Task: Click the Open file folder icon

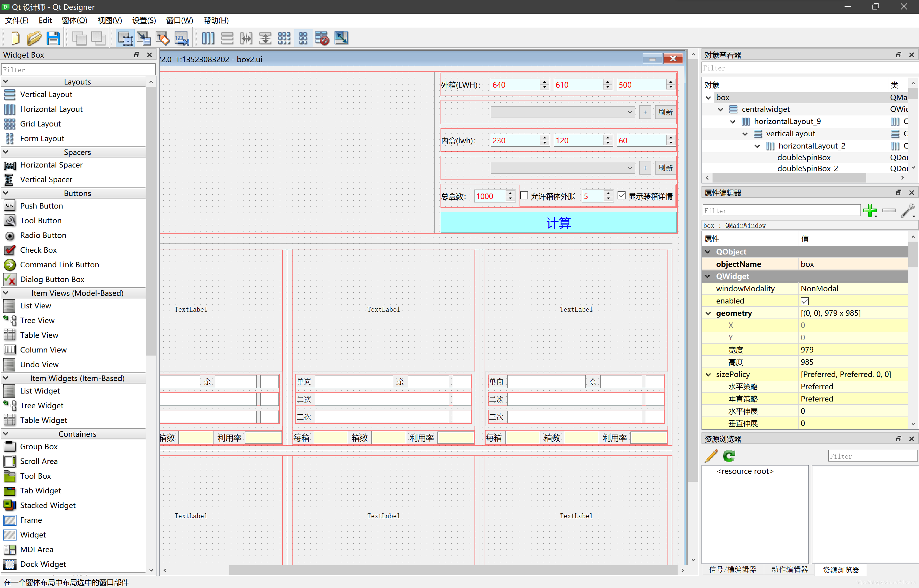Action: [34, 38]
